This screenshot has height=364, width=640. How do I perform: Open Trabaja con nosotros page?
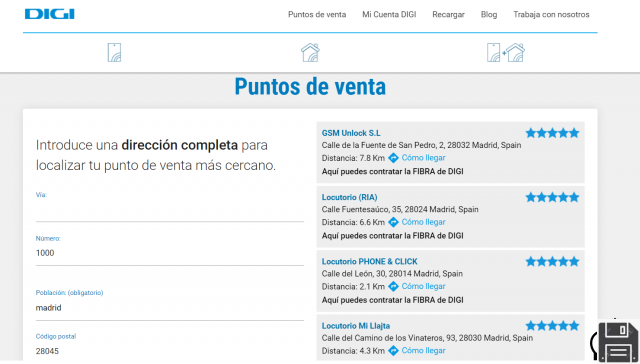click(x=551, y=15)
